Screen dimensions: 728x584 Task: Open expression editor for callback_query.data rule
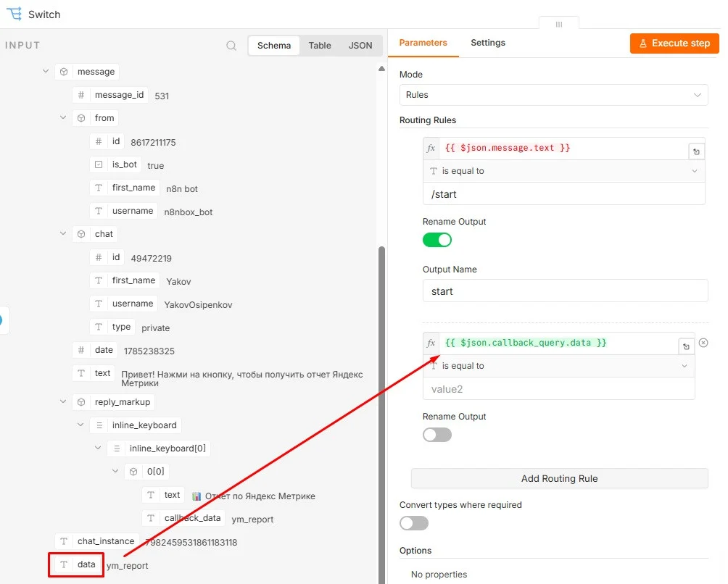pos(686,346)
